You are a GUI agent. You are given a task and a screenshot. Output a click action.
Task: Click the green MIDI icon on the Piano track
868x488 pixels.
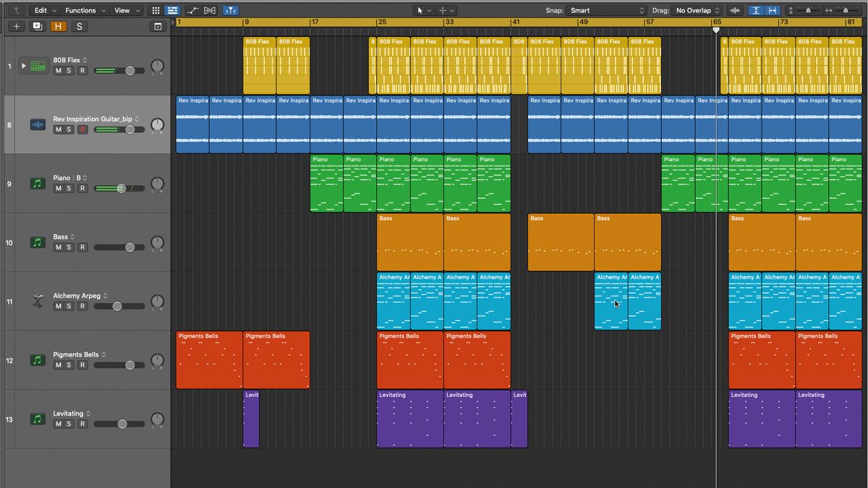[37, 184]
